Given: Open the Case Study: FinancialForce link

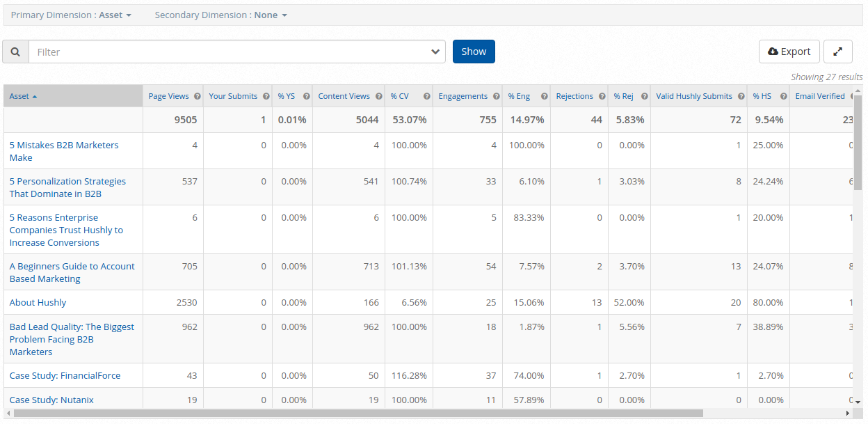Looking at the screenshot, I should [65, 375].
